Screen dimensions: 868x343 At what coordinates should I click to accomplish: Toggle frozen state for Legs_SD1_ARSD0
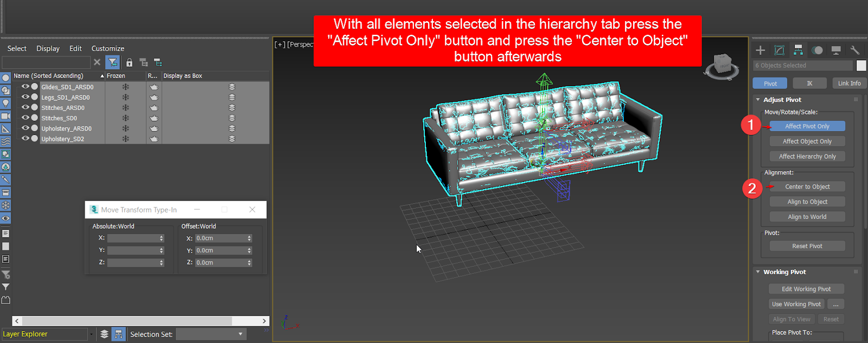pyautogui.click(x=125, y=98)
